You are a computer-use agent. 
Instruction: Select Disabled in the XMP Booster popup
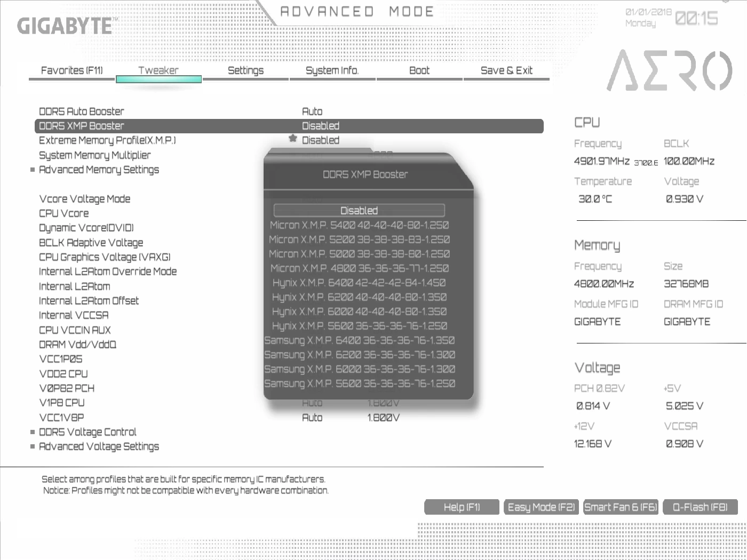pyautogui.click(x=359, y=210)
